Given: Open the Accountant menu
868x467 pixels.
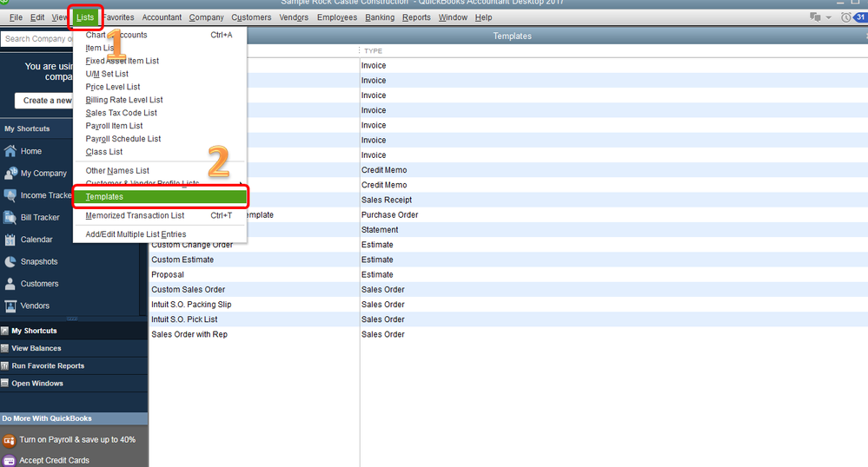Looking at the screenshot, I should click(162, 17).
